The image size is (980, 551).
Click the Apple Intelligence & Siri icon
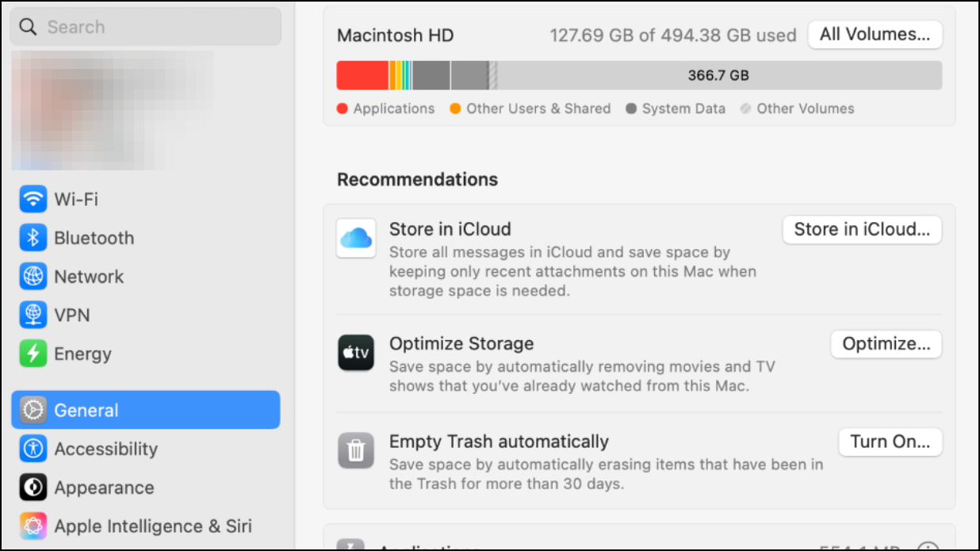(x=33, y=526)
